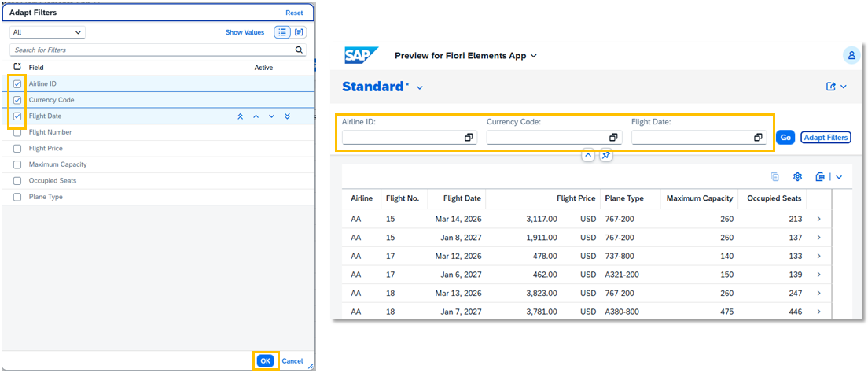The image size is (868, 373).
Task: Click the copy icon in table toolbar
Action: coord(775,177)
